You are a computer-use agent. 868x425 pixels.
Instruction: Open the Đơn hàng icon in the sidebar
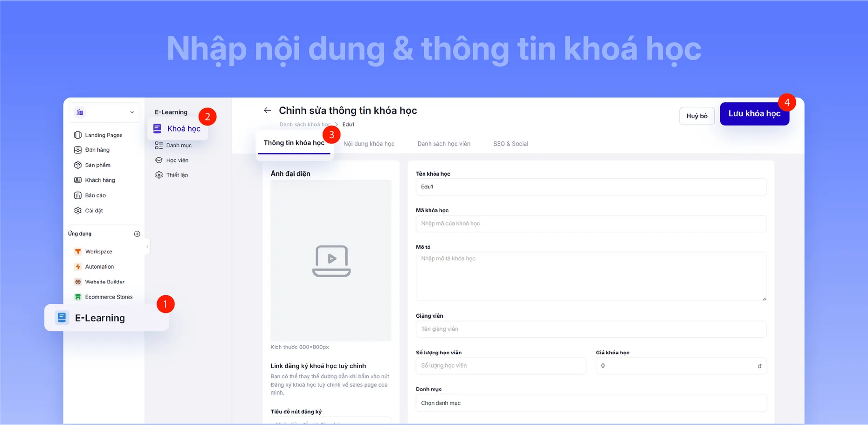(x=78, y=150)
